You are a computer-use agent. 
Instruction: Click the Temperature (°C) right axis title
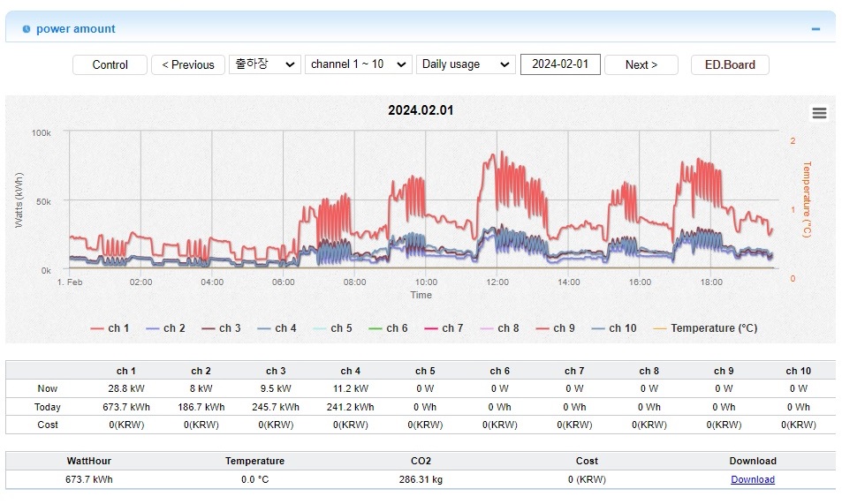(x=807, y=199)
